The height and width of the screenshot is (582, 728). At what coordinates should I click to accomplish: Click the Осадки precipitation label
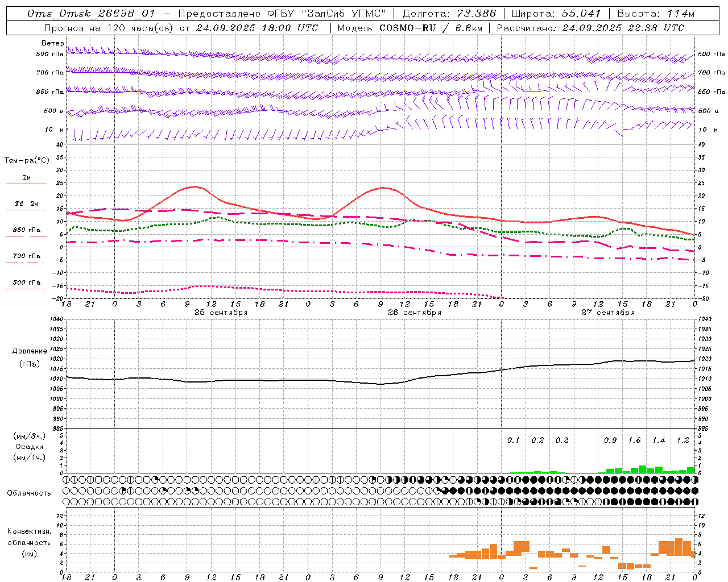(x=29, y=447)
